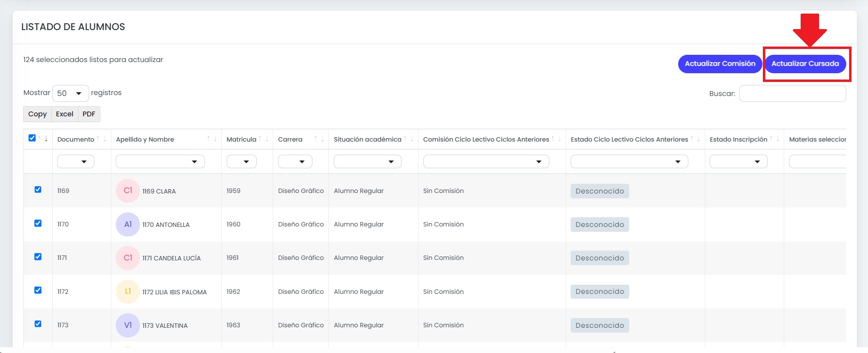Uncheck the checkbox for row 1173 VALENTINA
This screenshot has width=868, height=353.
click(38, 323)
